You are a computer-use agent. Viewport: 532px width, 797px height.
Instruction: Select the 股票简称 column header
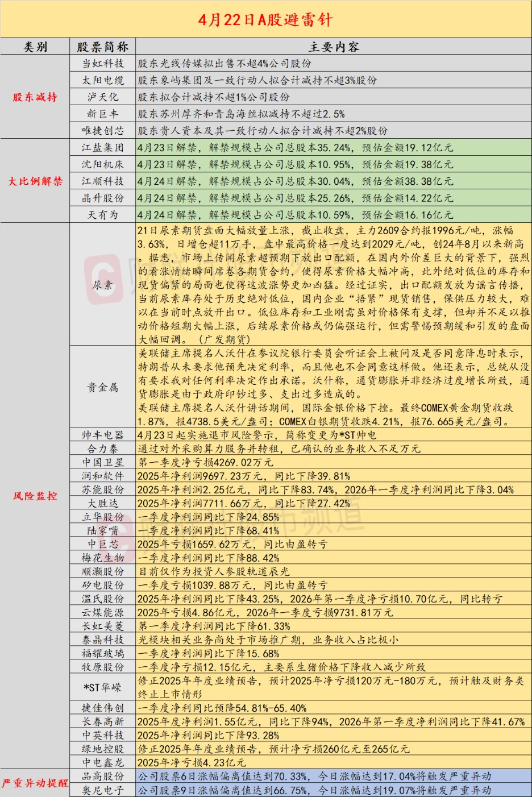[103, 47]
